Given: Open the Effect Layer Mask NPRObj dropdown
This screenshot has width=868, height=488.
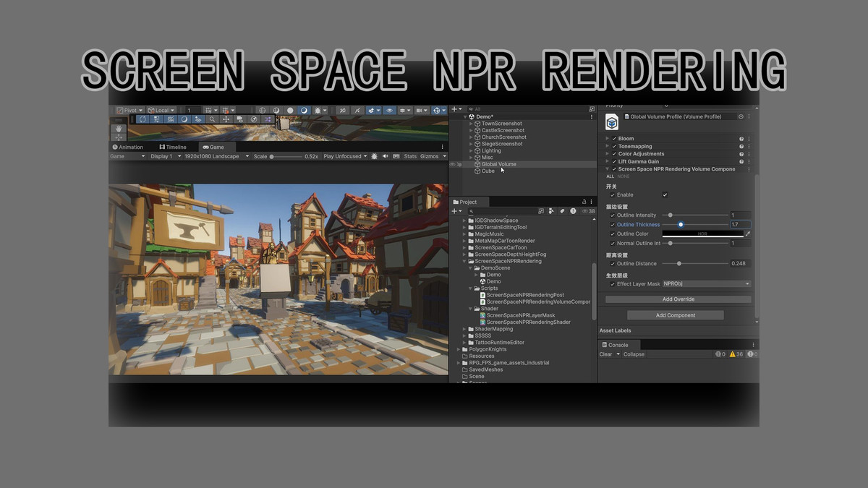Looking at the screenshot, I should click(707, 284).
